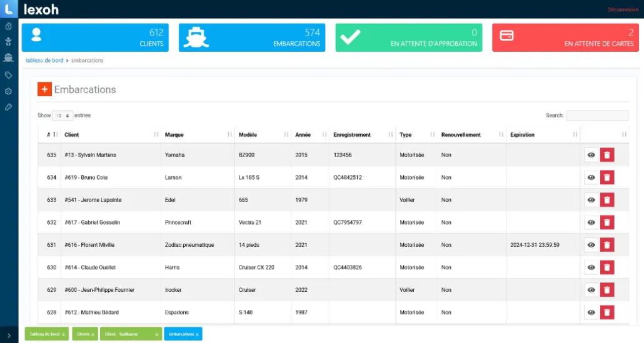Screen dimensions: 644x343
Task: Click eye icon for Florent Miville row
Action: pos(591,245)
